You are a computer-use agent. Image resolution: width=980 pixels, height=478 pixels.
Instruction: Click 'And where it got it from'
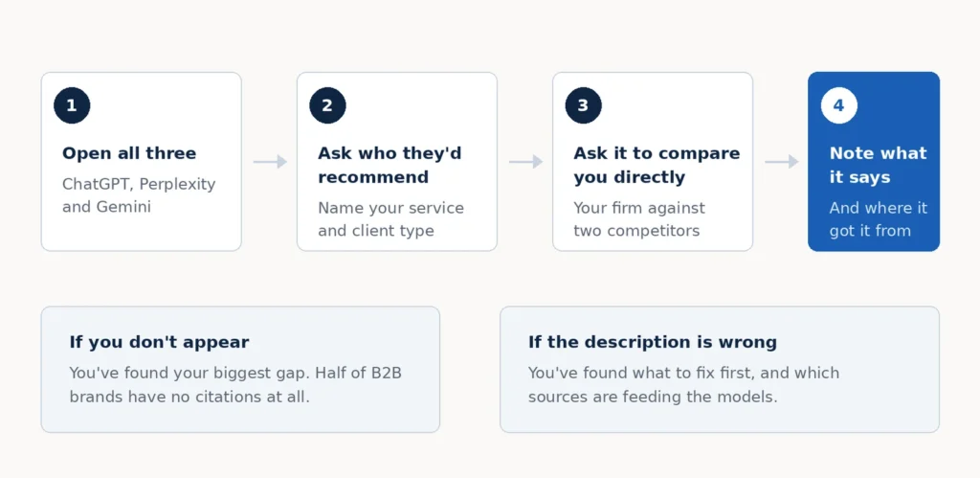(878, 219)
